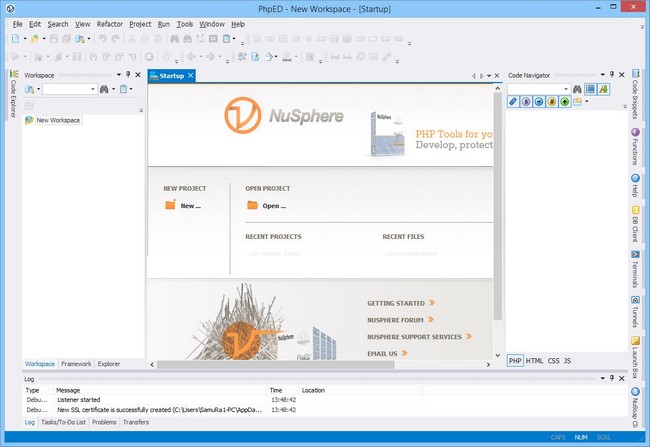Click the binoculars icon in Code Navigator
This screenshot has height=447, width=650.
[577, 89]
